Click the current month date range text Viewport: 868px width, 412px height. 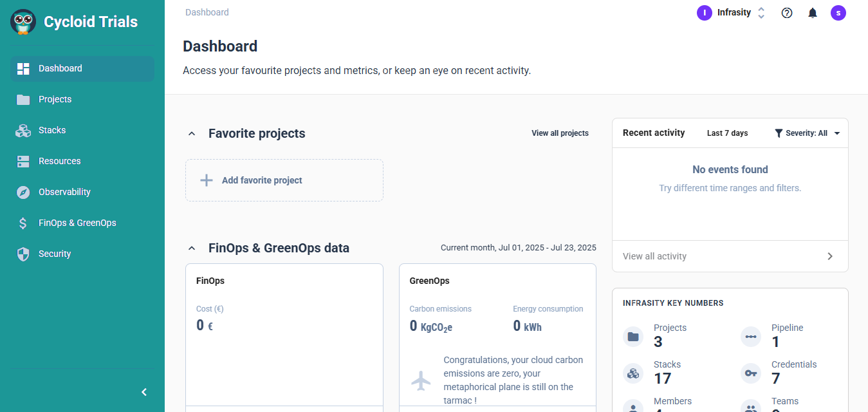[x=519, y=247]
